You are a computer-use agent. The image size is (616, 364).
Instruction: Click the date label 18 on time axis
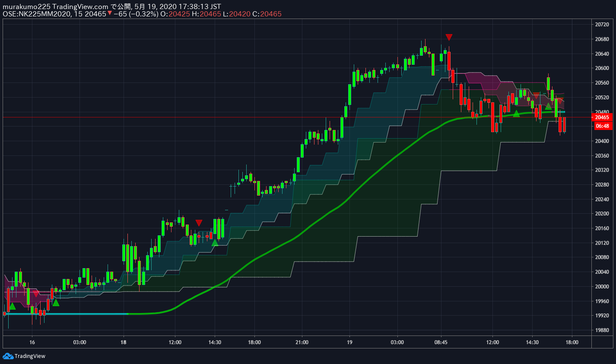tap(124, 342)
